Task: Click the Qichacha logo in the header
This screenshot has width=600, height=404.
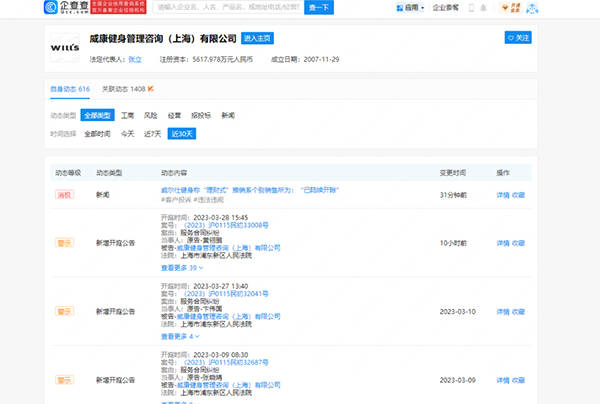Action: [66, 7]
